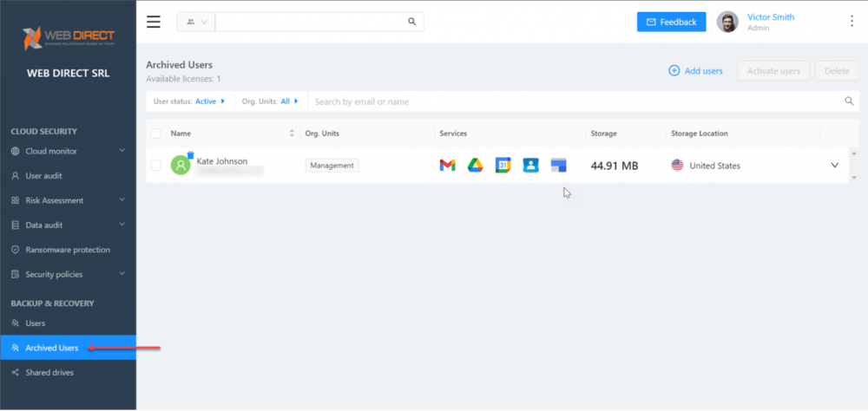
Task: Click the Google Sites service icon
Action: click(x=558, y=166)
